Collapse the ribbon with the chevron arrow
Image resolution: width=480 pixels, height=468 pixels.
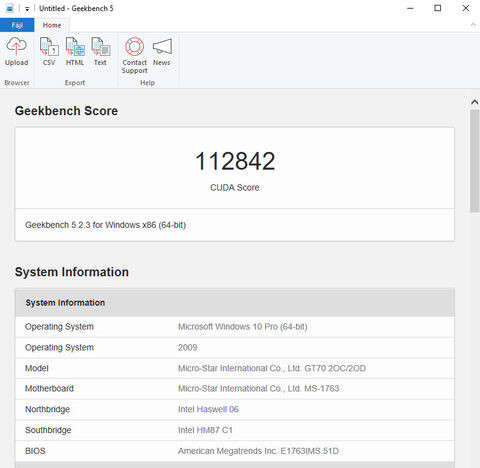click(x=473, y=25)
